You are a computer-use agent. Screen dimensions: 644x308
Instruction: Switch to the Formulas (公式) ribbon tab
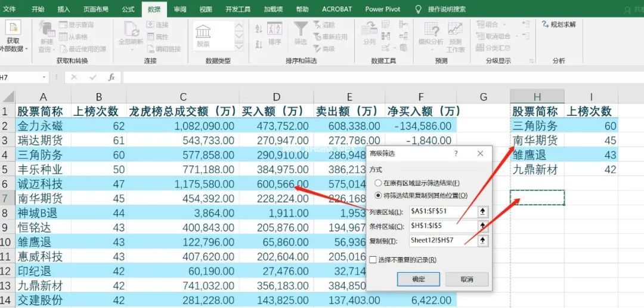(128, 9)
